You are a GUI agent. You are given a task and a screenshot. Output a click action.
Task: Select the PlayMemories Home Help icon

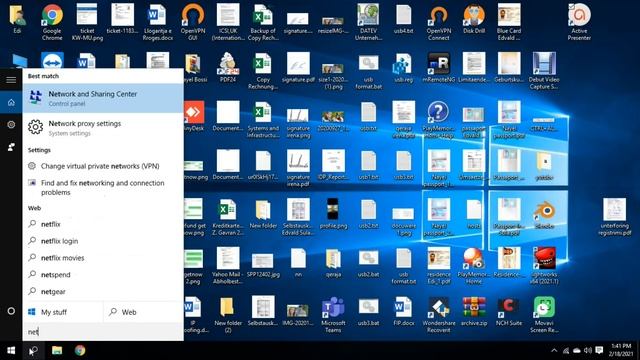[438, 120]
